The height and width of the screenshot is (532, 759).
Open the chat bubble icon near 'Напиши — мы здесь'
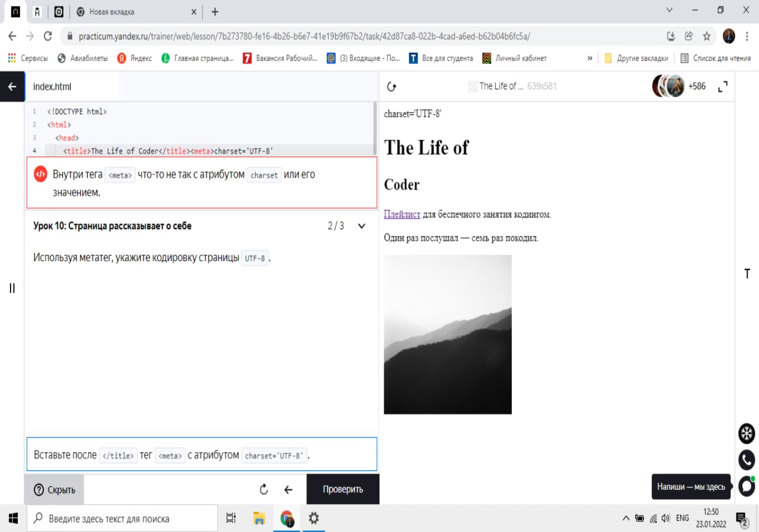[747, 486]
